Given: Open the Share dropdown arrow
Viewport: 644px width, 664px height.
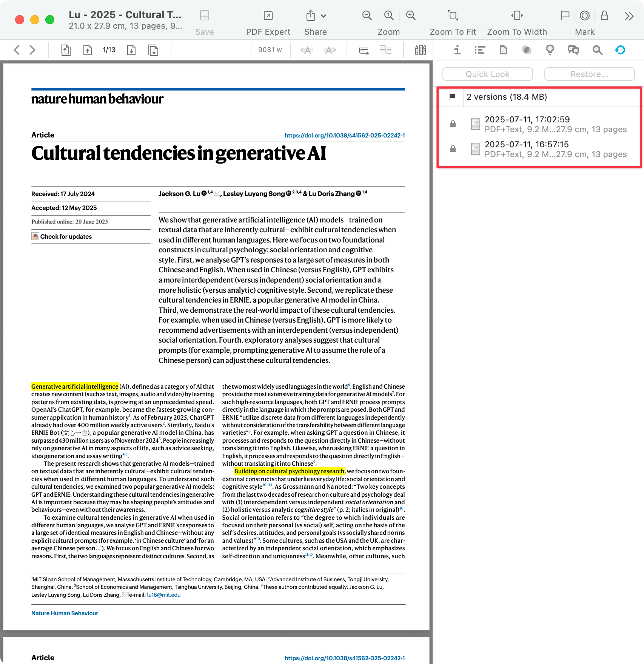Looking at the screenshot, I should [324, 16].
